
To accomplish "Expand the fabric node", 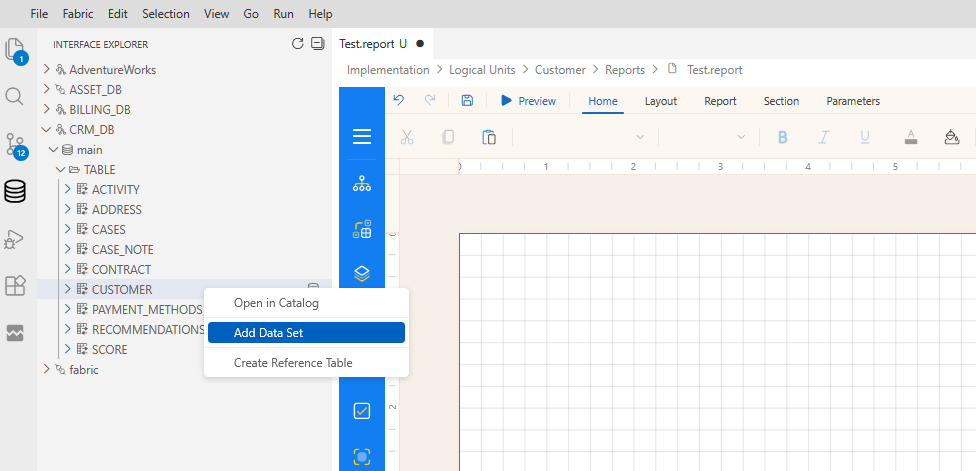I will point(46,370).
